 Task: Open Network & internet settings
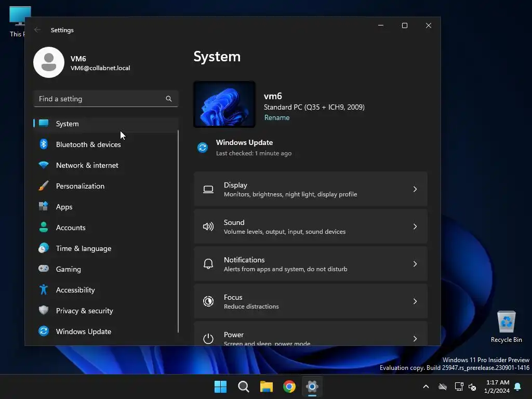106,165
